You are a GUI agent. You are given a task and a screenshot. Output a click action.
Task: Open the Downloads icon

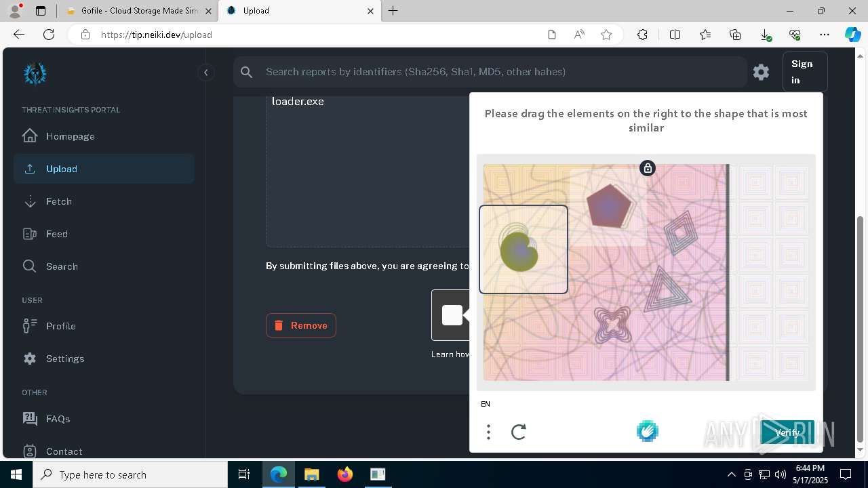click(x=765, y=35)
